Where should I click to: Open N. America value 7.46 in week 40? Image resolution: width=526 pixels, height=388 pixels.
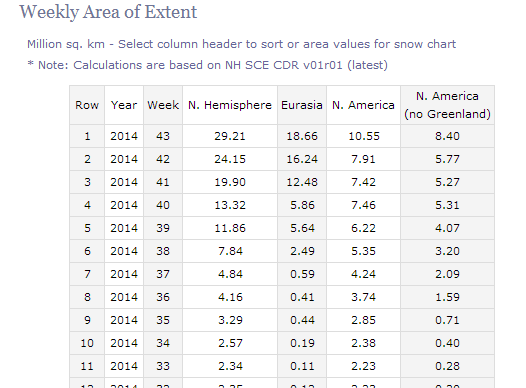pos(363,205)
